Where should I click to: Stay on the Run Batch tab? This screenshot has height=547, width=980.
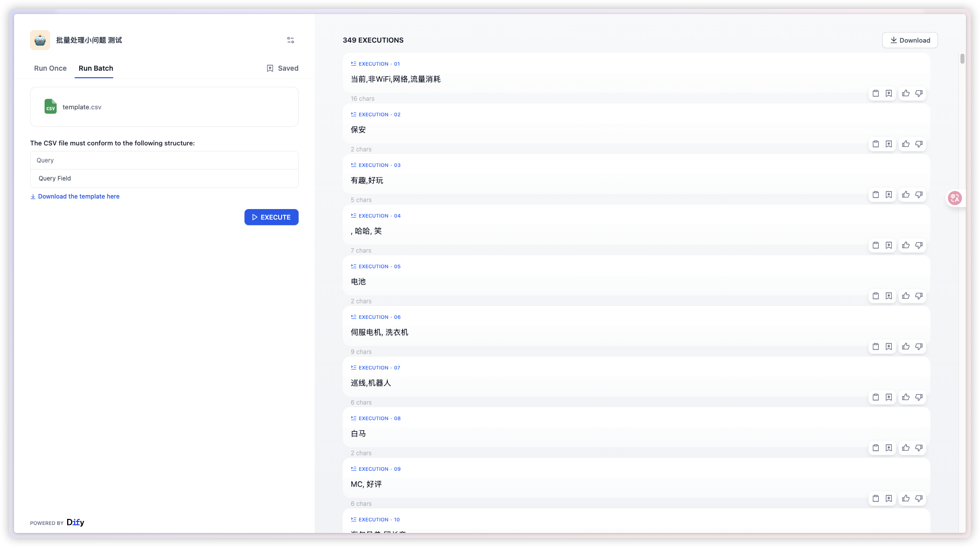pyautogui.click(x=95, y=68)
